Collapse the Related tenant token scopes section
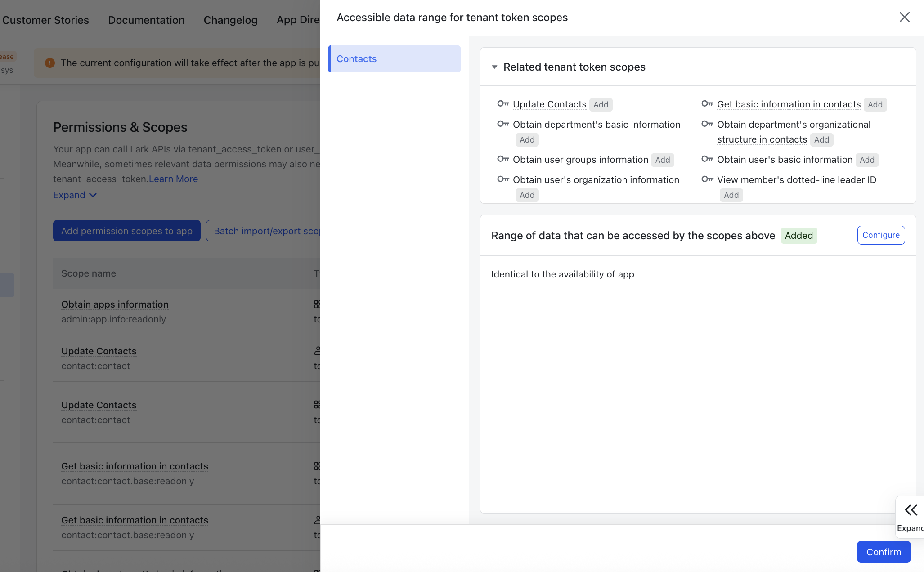Viewport: 924px width, 572px height. pyautogui.click(x=494, y=67)
